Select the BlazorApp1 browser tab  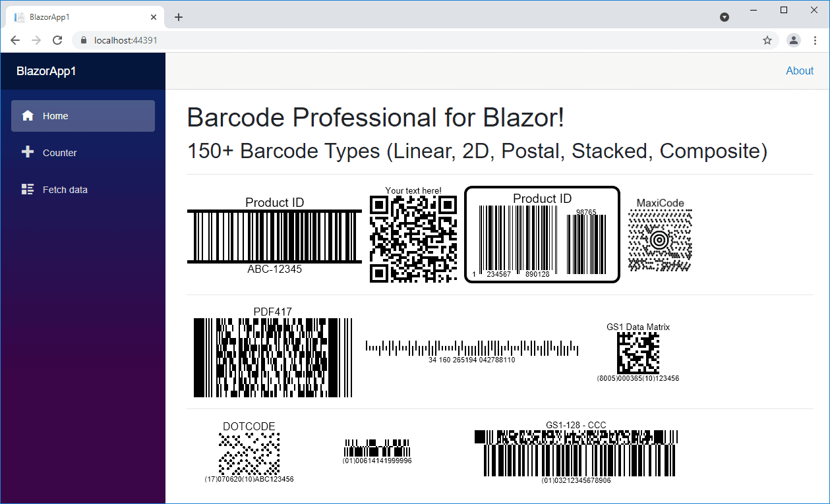pyautogui.click(x=86, y=17)
